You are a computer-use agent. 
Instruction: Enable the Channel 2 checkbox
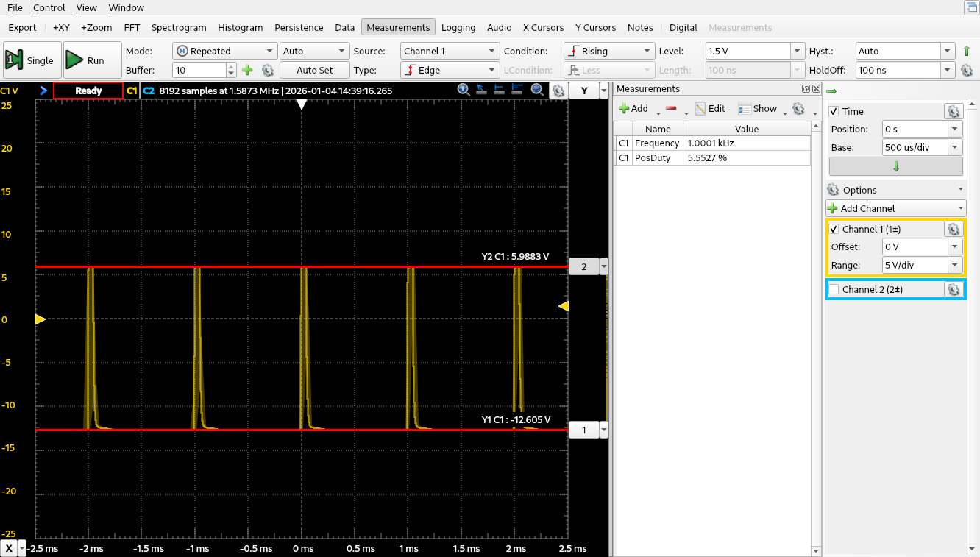[834, 290]
